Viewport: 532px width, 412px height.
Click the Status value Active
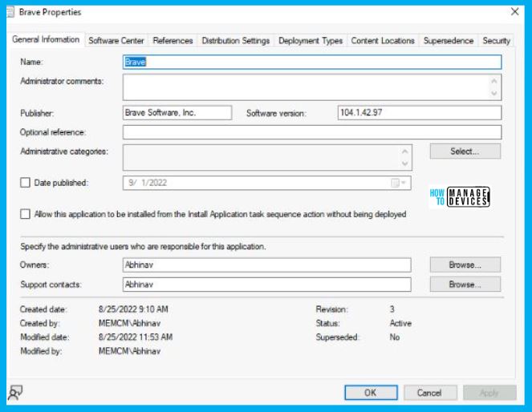click(400, 323)
